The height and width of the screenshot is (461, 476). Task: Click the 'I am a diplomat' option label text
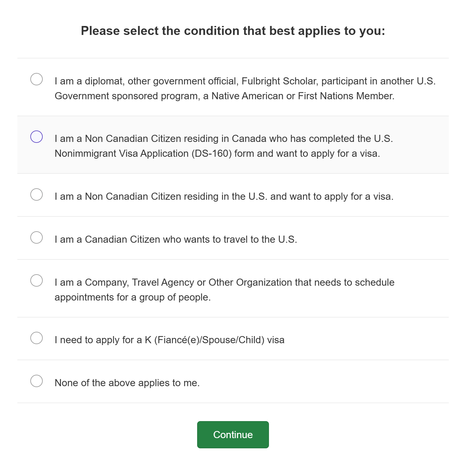click(245, 88)
